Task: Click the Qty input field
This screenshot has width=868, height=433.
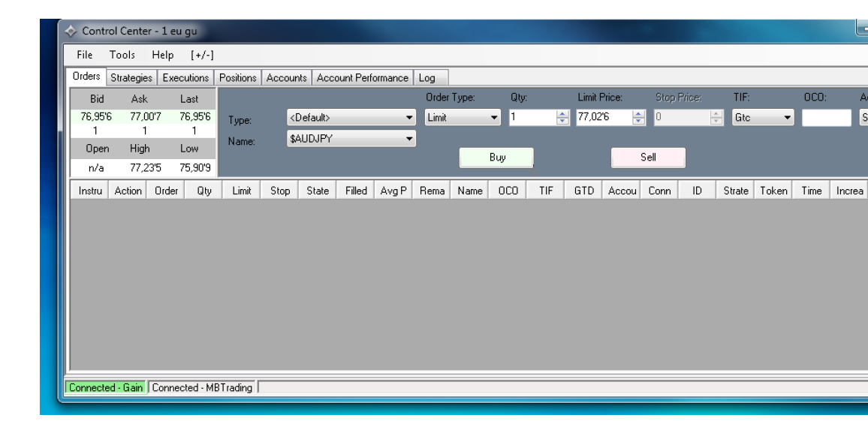Action: pyautogui.click(x=532, y=117)
